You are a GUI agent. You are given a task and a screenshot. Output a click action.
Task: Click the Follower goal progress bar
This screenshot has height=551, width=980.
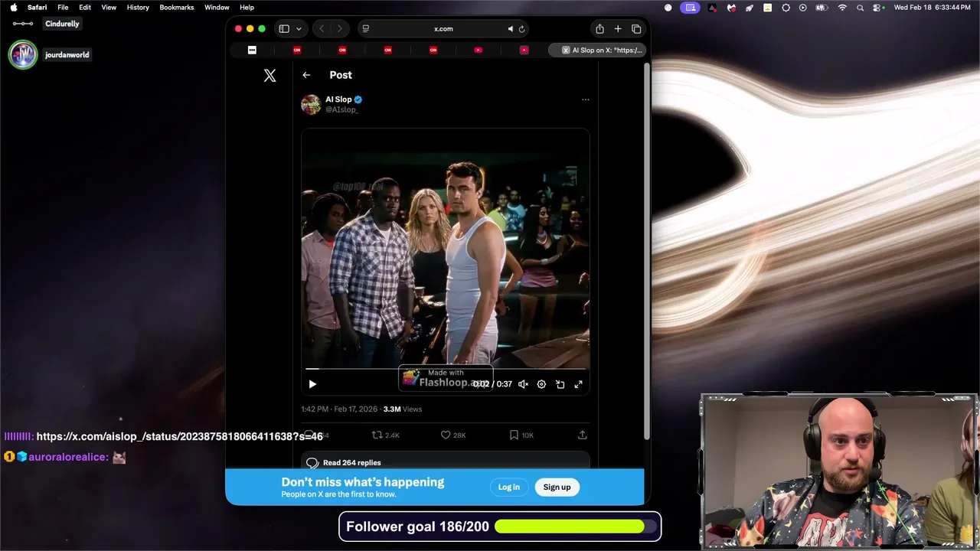click(576, 527)
